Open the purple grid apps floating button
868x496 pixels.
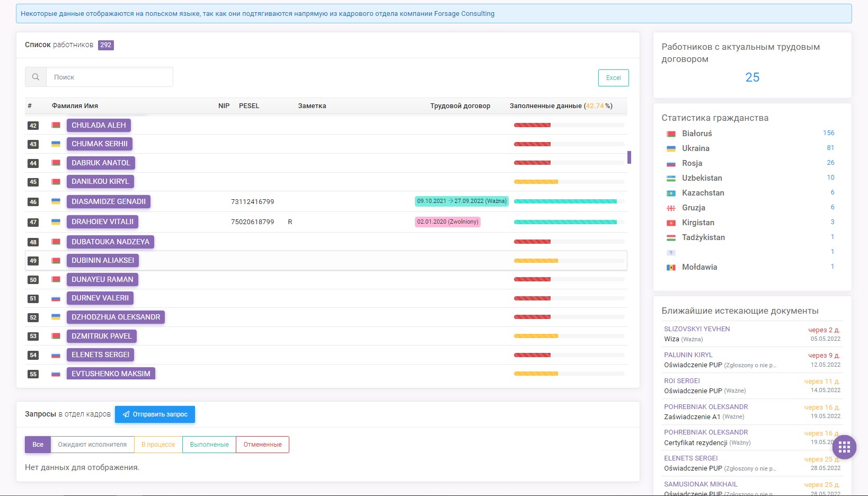(x=844, y=447)
